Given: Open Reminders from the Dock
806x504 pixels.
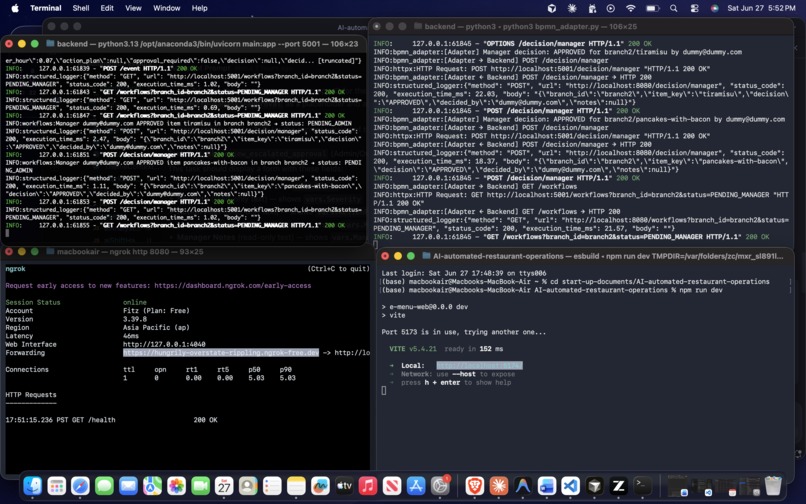Looking at the screenshot, I should click(x=272, y=485).
